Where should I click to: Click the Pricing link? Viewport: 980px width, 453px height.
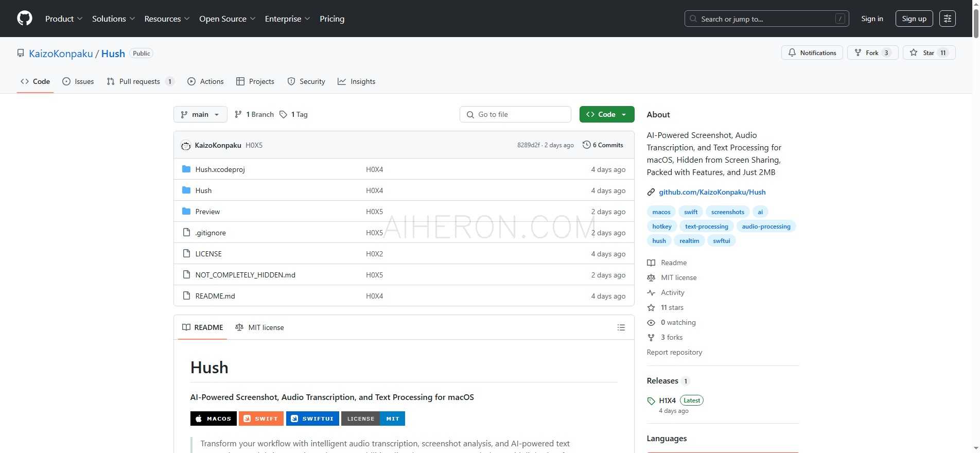pyautogui.click(x=332, y=19)
